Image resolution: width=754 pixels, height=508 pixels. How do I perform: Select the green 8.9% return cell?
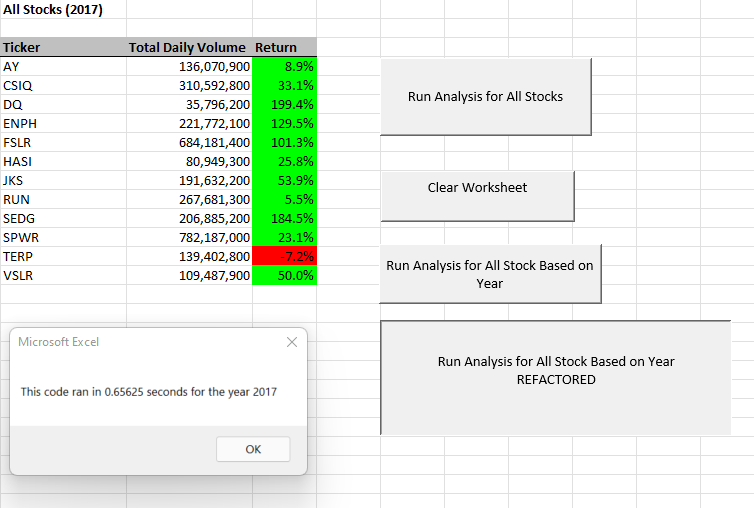[284, 66]
